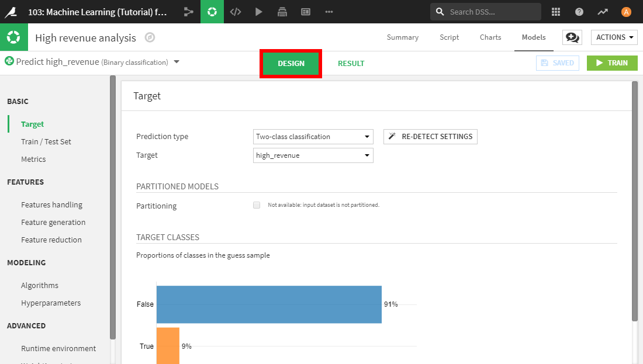Click the High revenue analysis title

pyautogui.click(x=86, y=38)
